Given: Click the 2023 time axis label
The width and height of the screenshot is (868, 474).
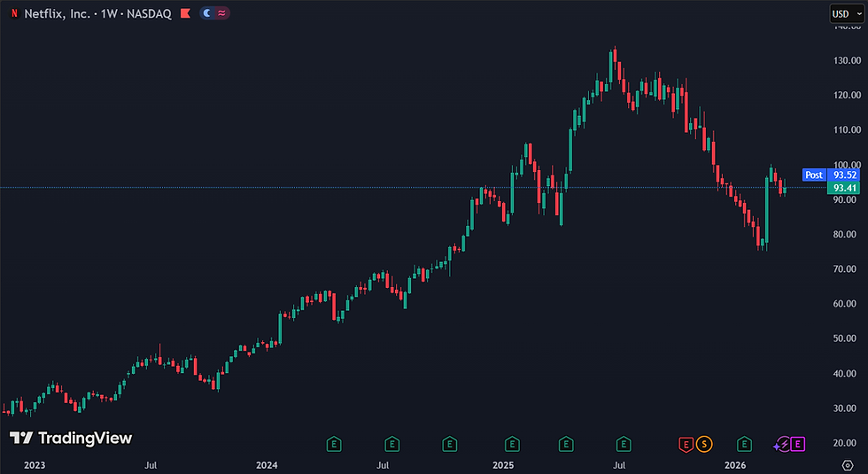Looking at the screenshot, I should [x=35, y=465].
